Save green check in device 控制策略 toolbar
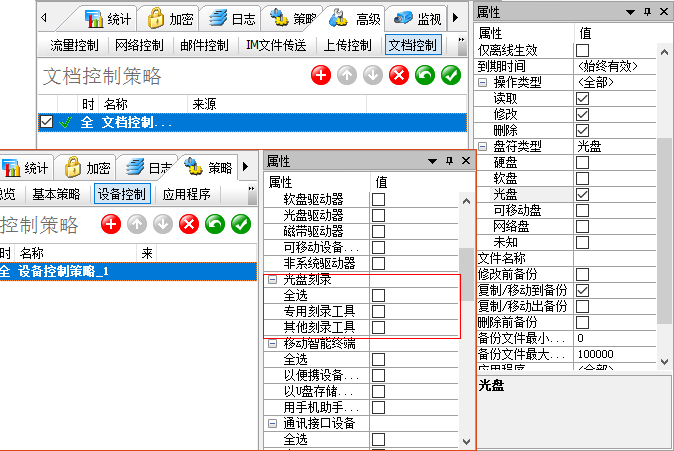This screenshot has height=451, width=674. pos(241,224)
